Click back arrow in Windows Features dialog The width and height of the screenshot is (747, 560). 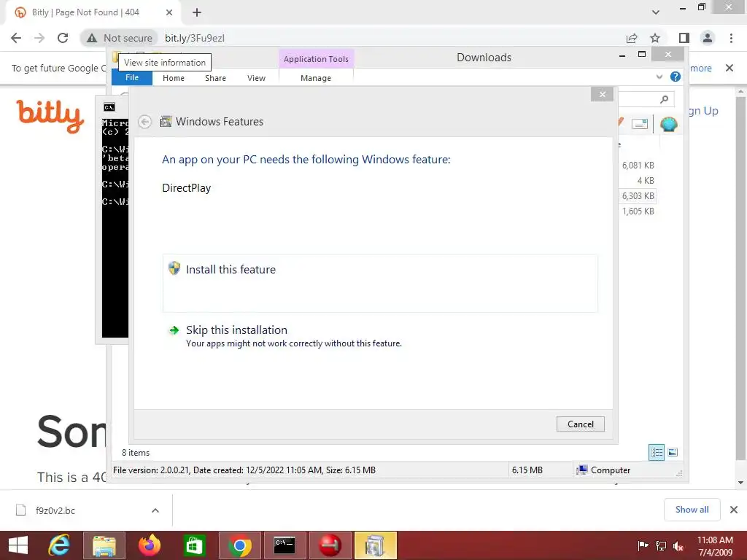145,122
